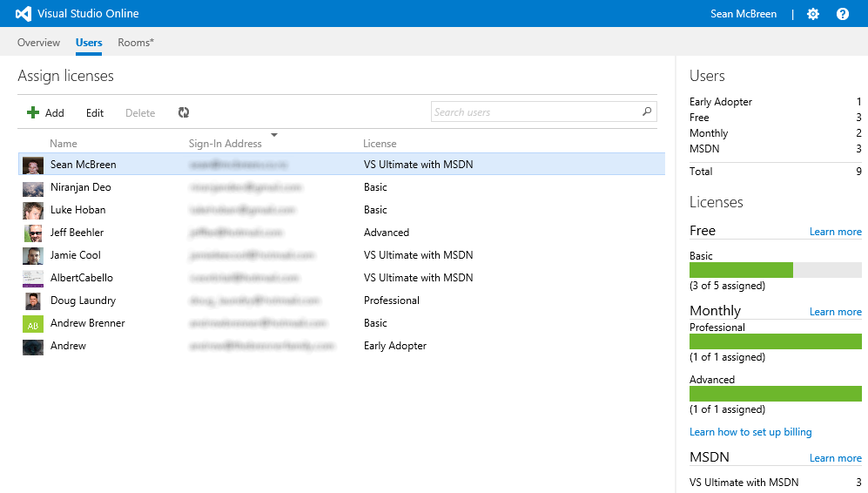Click Luke Hoban's avatar
This screenshot has height=493, width=868.
click(33, 211)
